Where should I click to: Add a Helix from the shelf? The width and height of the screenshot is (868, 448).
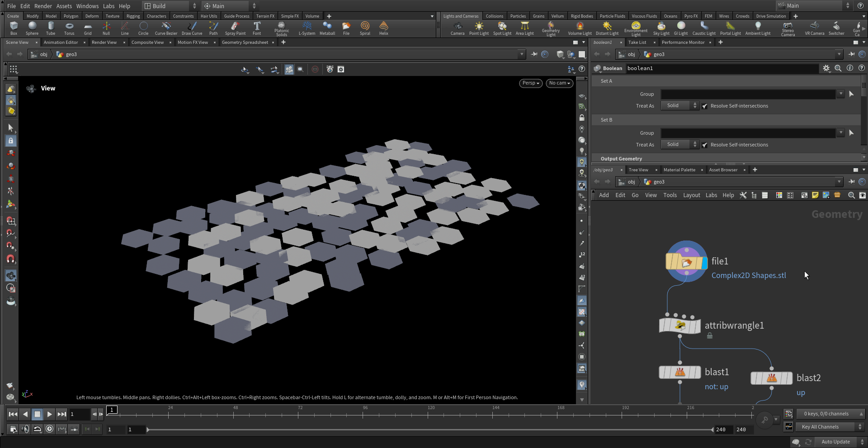[x=384, y=28]
